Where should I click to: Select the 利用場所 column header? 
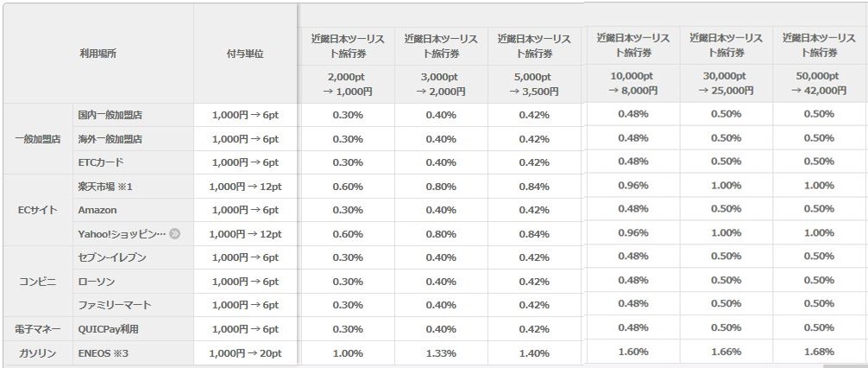click(x=98, y=54)
